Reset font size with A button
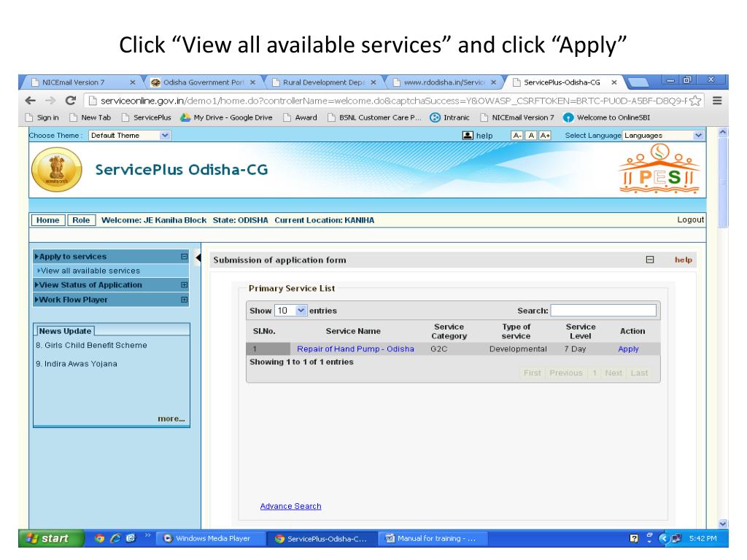 [x=531, y=136]
